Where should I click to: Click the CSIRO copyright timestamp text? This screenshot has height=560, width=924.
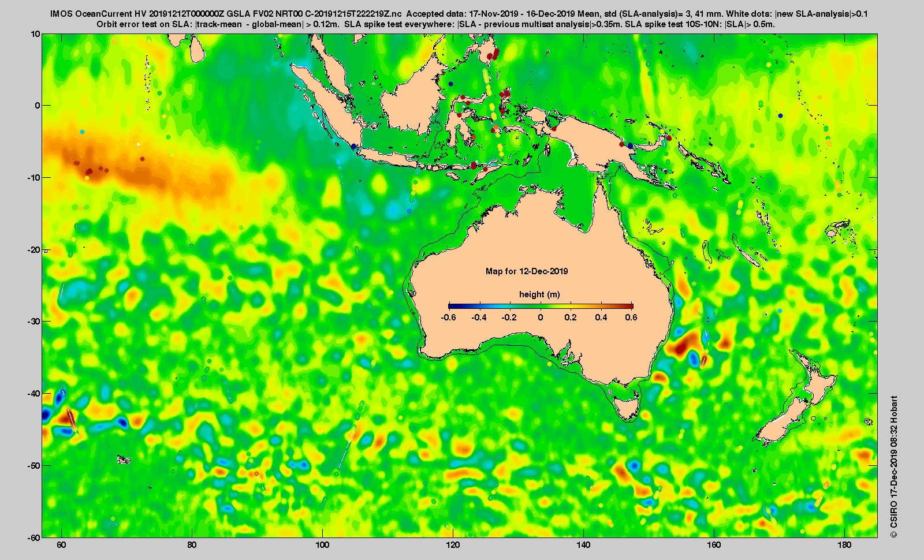click(894, 466)
